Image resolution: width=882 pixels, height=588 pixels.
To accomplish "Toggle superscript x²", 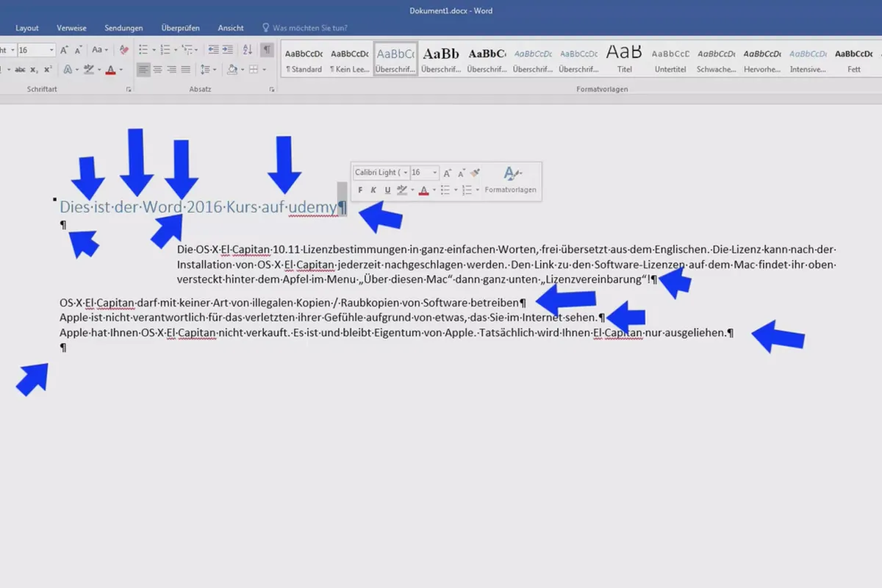I will point(48,69).
